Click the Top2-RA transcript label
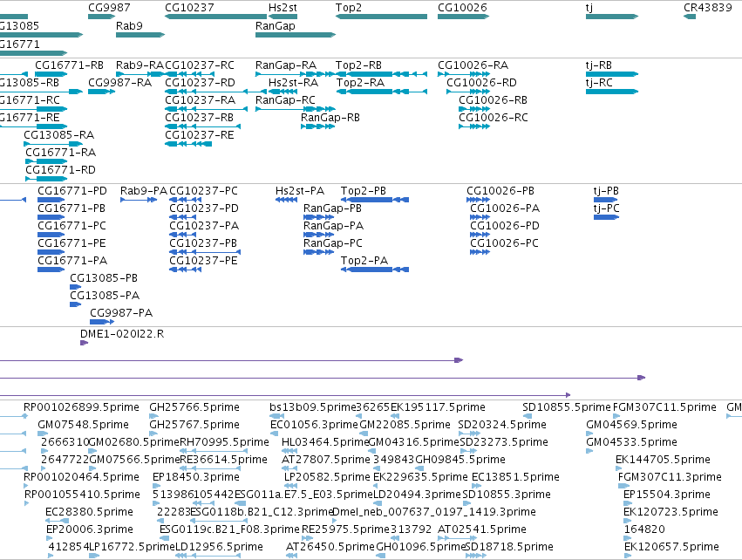The width and height of the screenshot is (742, 560). [x=360, y=82]
